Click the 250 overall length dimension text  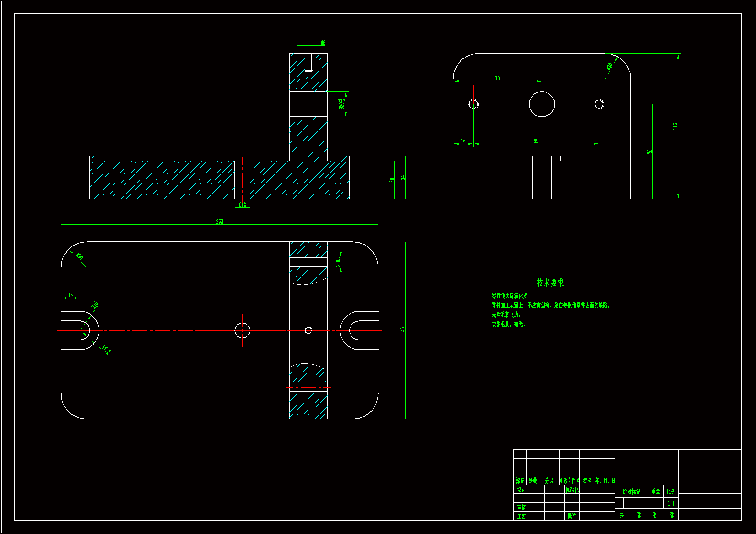point(220,221)
